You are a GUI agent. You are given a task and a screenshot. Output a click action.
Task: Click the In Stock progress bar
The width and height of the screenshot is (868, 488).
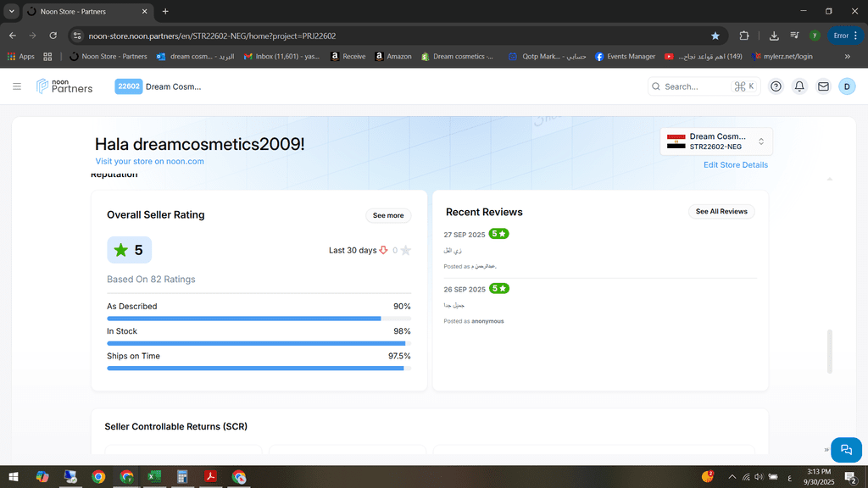tap(259, 344)
